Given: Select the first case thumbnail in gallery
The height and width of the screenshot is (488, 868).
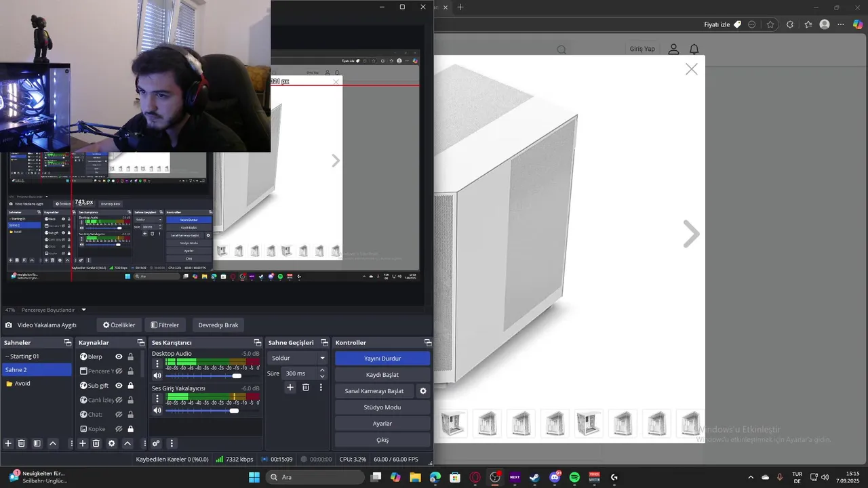Looking at the screenshot, I should tap(452, 424).
